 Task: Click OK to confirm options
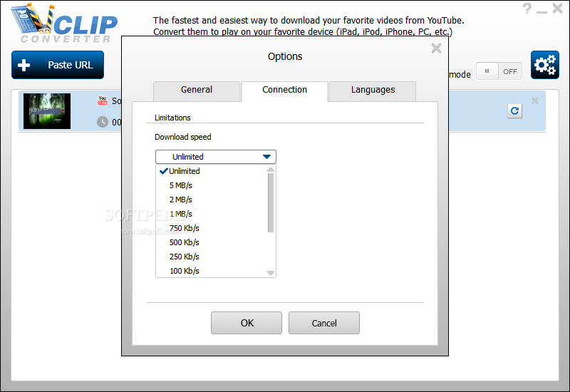click(x=247, y=323)
